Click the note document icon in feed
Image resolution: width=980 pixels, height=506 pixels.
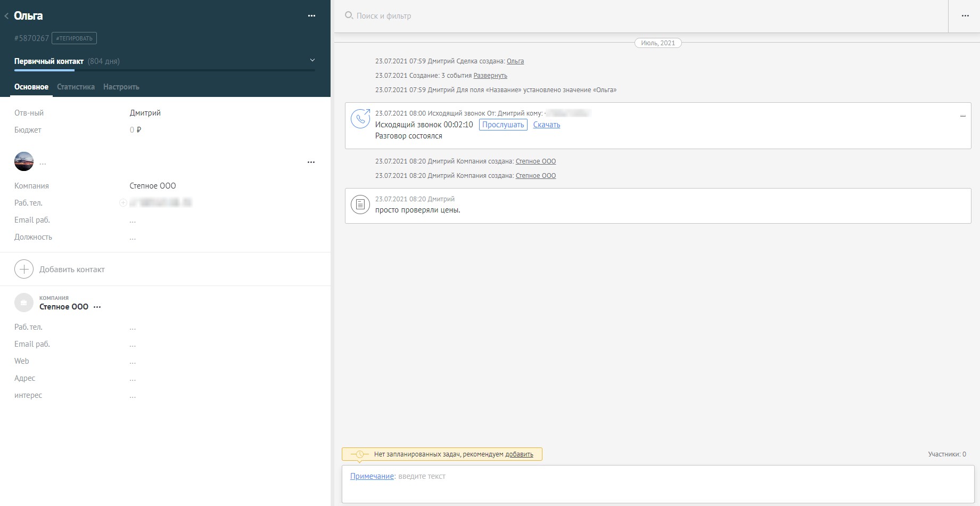pos(360,205)
